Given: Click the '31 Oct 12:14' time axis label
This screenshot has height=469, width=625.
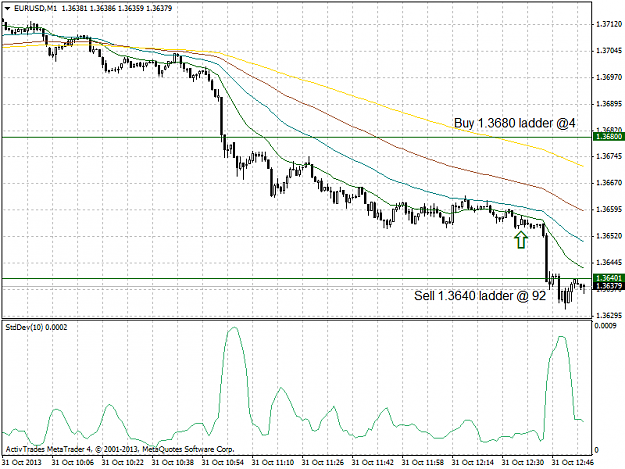Looking at the screenshot, I should point(473,462).
